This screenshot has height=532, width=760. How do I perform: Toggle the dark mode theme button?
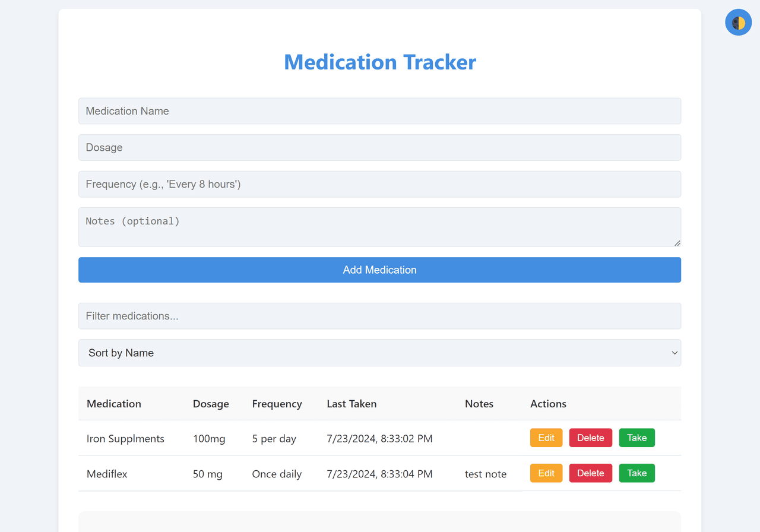click(x=739, y=23)
